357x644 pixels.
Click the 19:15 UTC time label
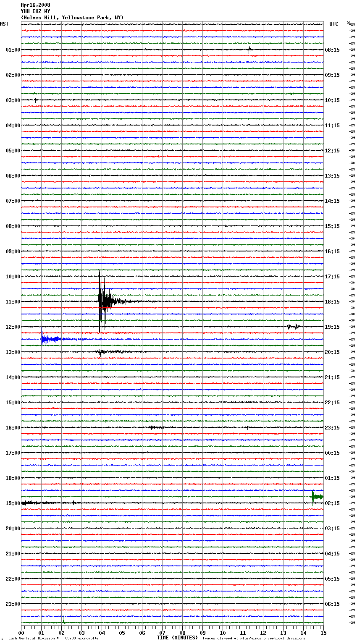tap(332, 327)
